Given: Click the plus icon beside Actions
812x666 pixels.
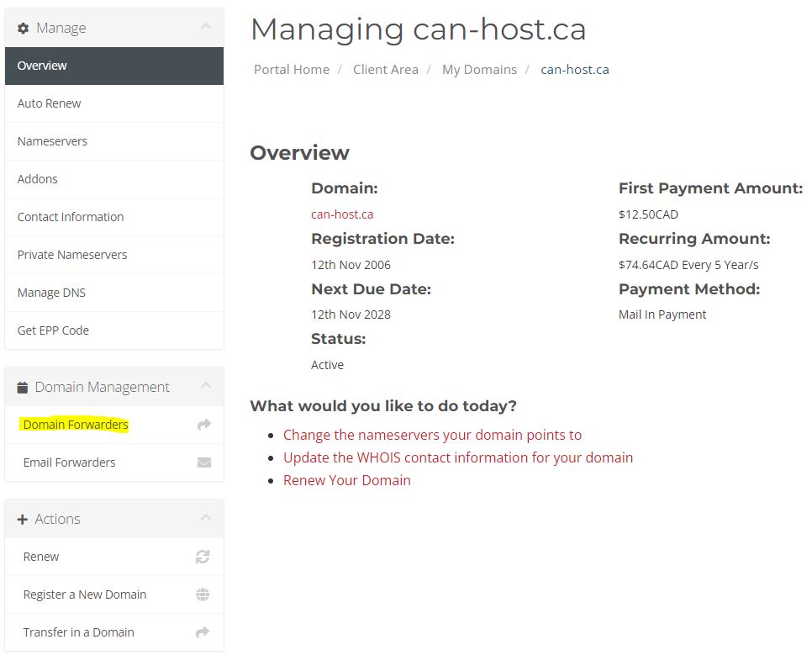Looking at the screenshot, I should pos(23,520).
